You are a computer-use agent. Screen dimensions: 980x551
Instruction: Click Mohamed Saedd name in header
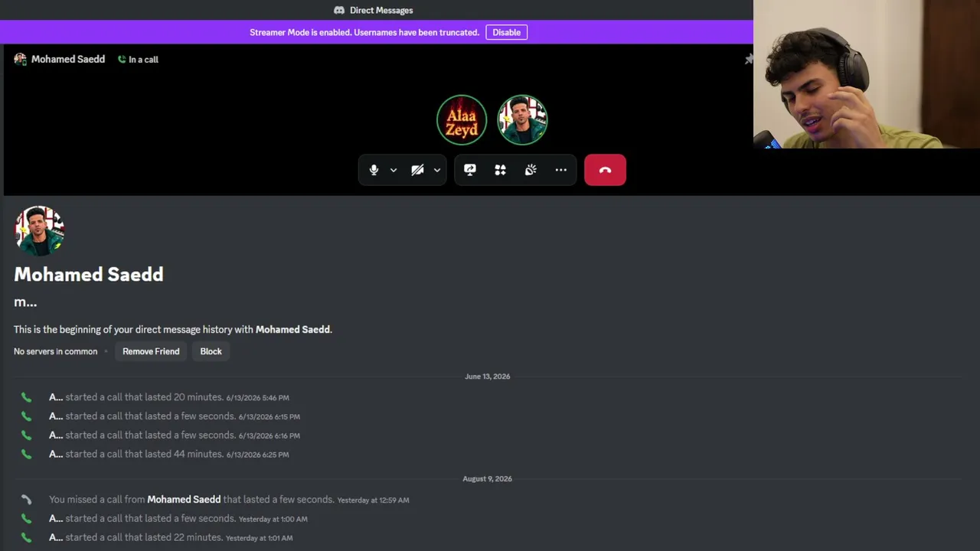pyautogui.click(x=68, y=59)
